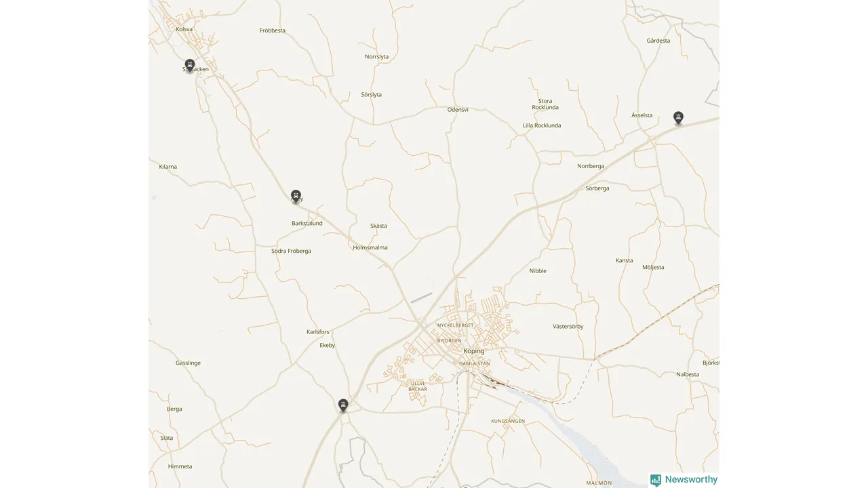Click the Gårdesta place label
The image size is (868, 488).
click(658, 41)
